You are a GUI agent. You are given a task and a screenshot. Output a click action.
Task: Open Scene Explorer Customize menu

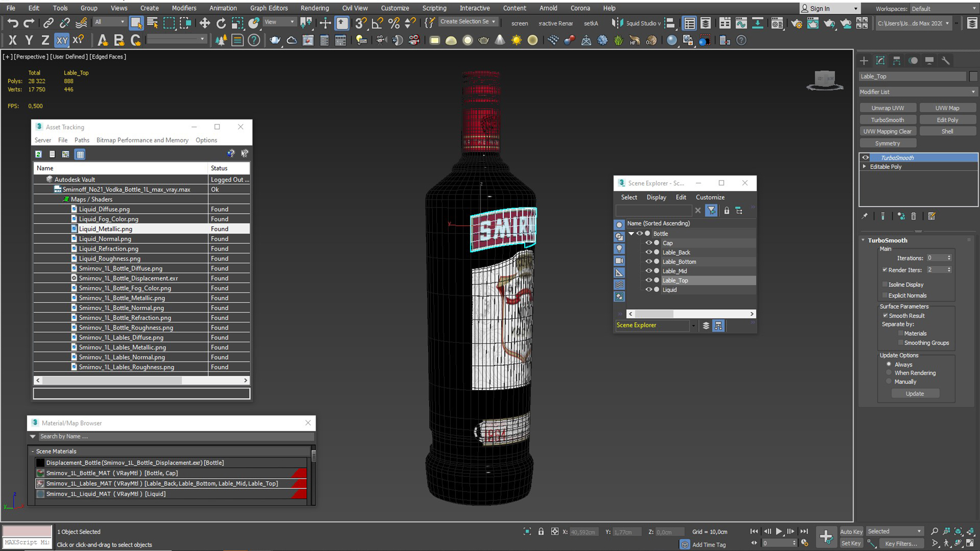point(710,197)
